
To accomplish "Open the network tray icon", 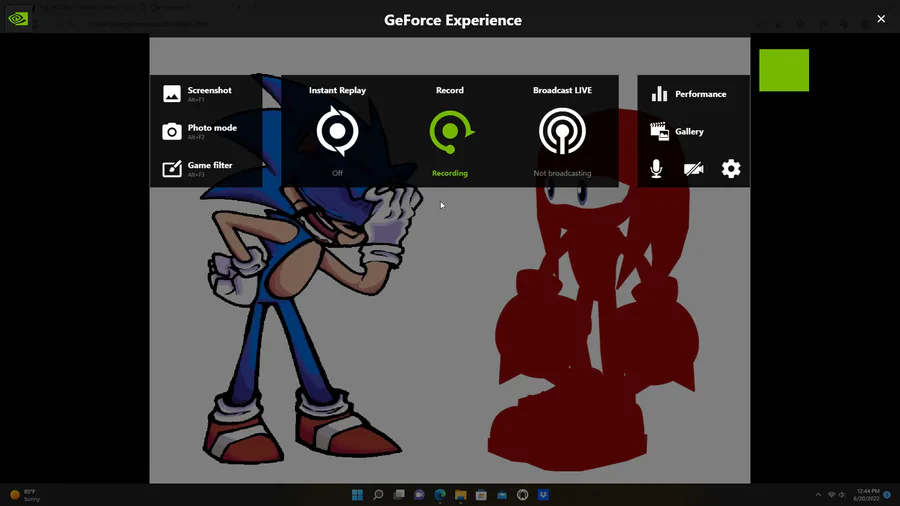I will tap(831, 495).
